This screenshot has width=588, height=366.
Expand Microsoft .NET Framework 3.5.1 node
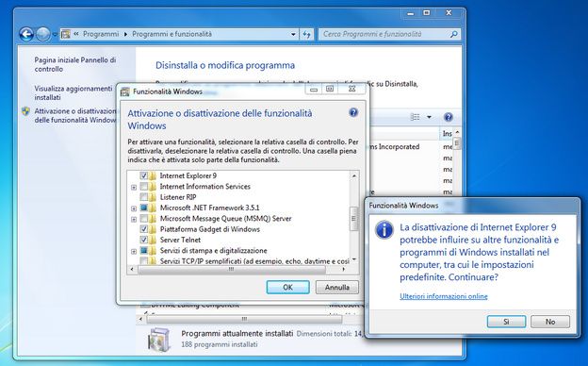click(134, 208)
